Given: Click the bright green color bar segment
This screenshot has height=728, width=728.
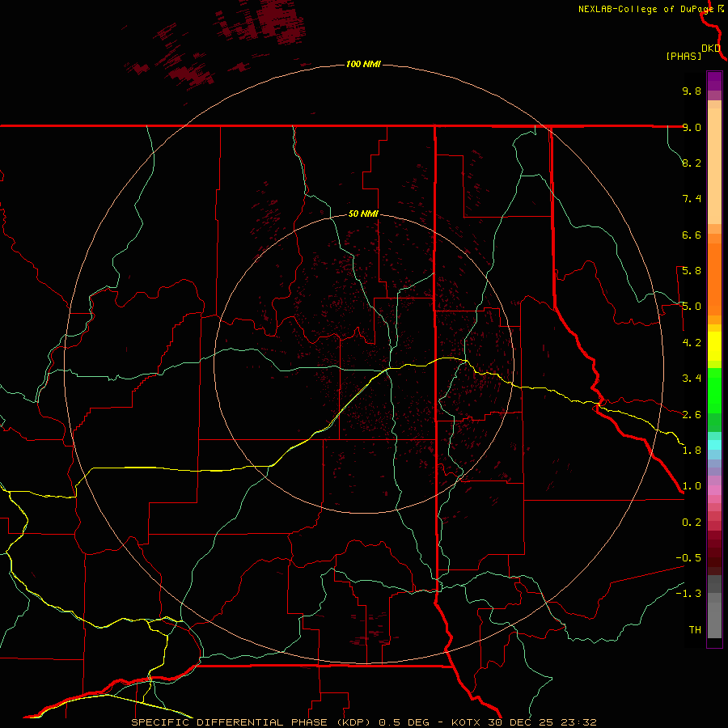Looking at the screenshot, I should coord(714,390).
